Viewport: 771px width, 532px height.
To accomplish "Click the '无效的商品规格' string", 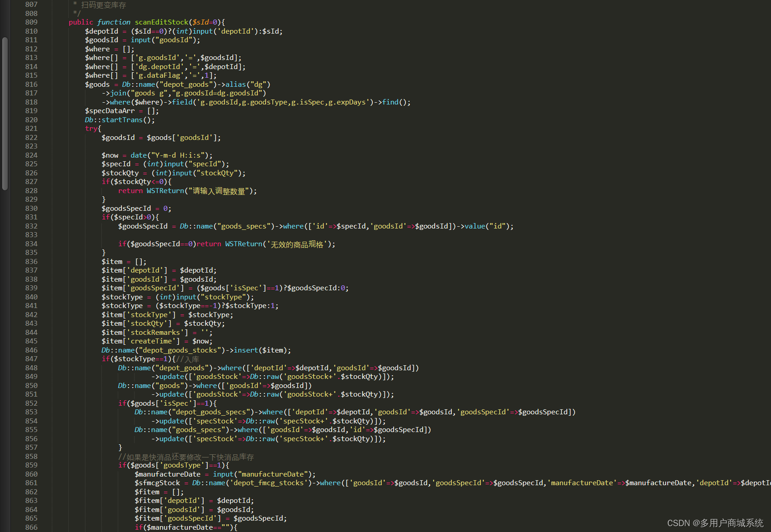I will [x=297, y=244].
